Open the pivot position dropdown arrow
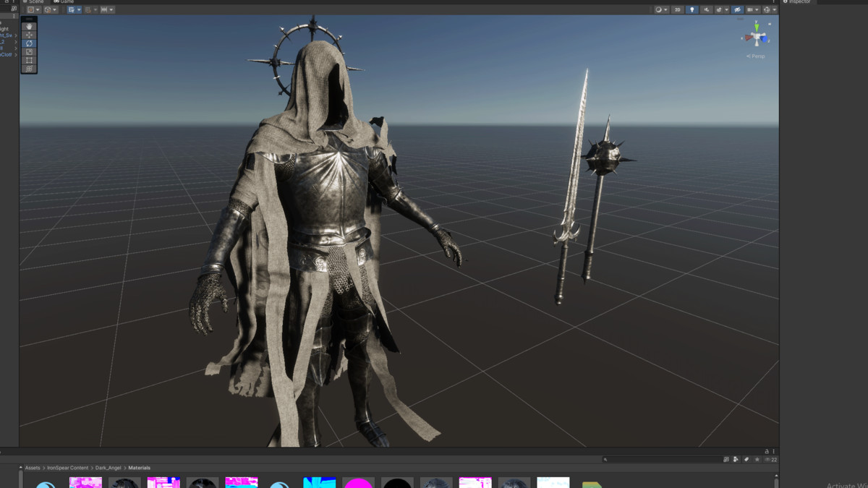The height and width of the screenshot is (488, 868). 38,9
